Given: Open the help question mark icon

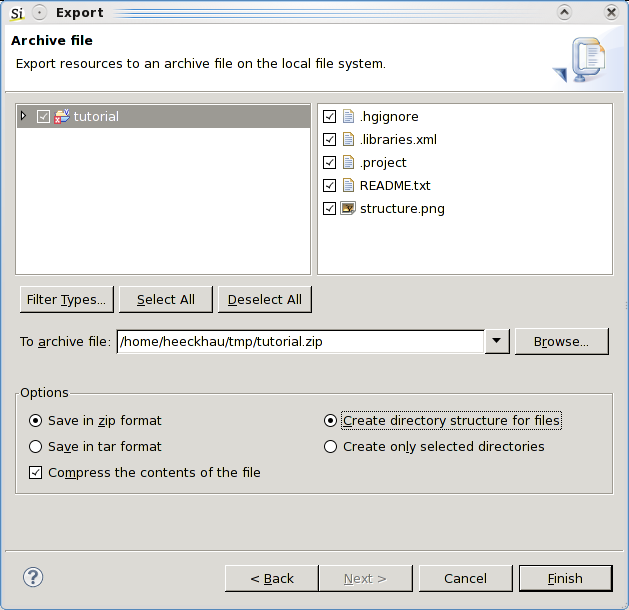Looking at the screenshot, I should click(x=33, y=578).
